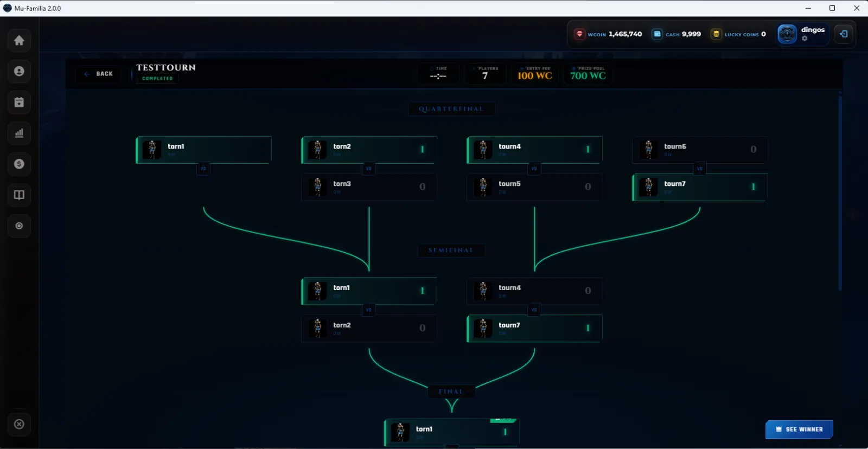Minimize the Mu-Familia window
Image resolution: width=868 pixels, height=449 pixels.
coord(808,8)
